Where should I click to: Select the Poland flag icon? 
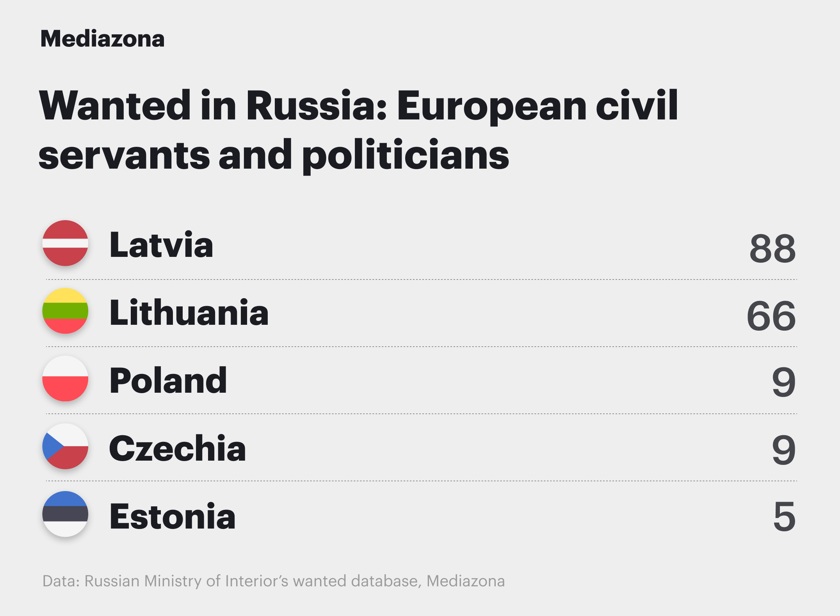point(65,378)
